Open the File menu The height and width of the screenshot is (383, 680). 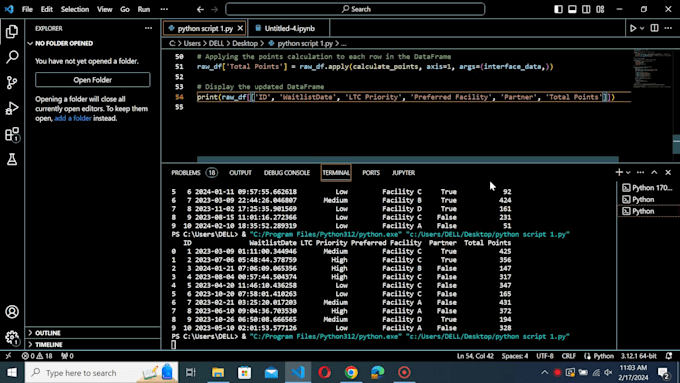coord(27,9)
